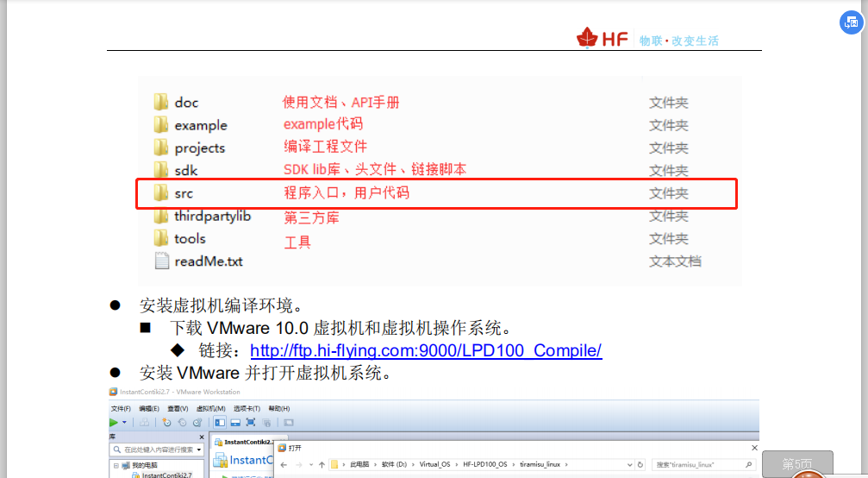Select the '编译工程文件' description
The image size is (868, 478).
[326, 147]
